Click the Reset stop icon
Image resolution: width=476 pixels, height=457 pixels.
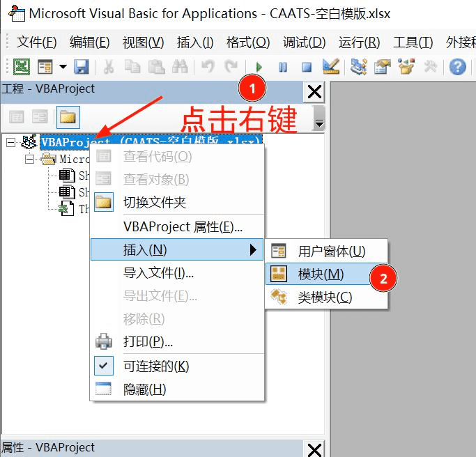307,67
